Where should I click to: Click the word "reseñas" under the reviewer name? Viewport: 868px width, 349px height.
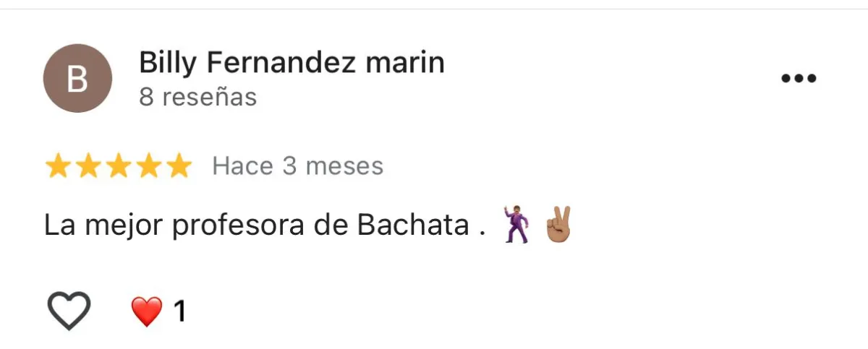210,97
